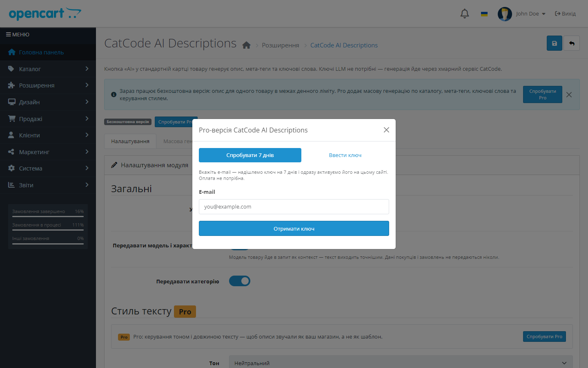Click the Каталог tag icon
The image size is (588, 368).
[11, 69]
